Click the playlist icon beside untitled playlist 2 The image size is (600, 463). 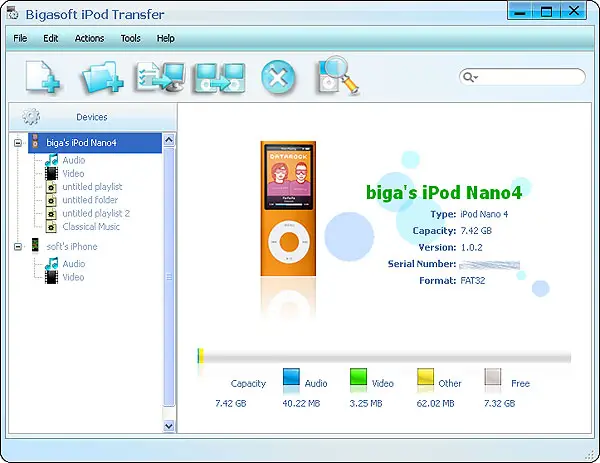[51, 214]
